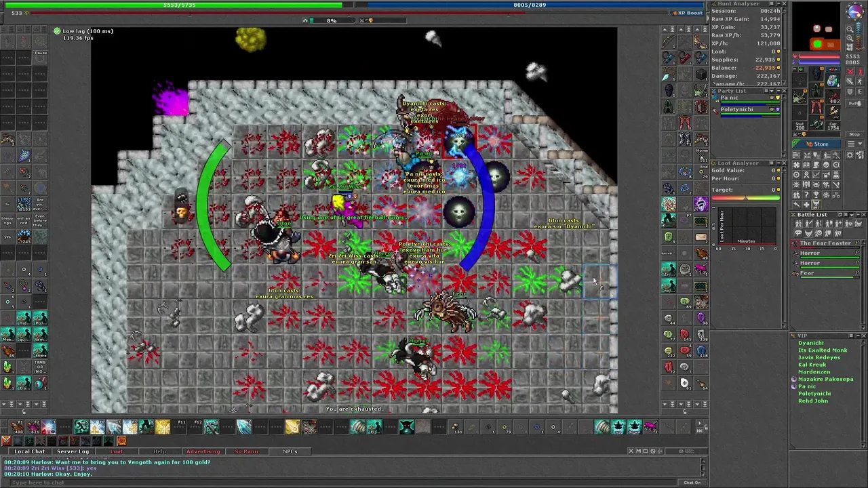Select defensive fight mode
Screen dimensions: 868x488
(x=850, y=91)
